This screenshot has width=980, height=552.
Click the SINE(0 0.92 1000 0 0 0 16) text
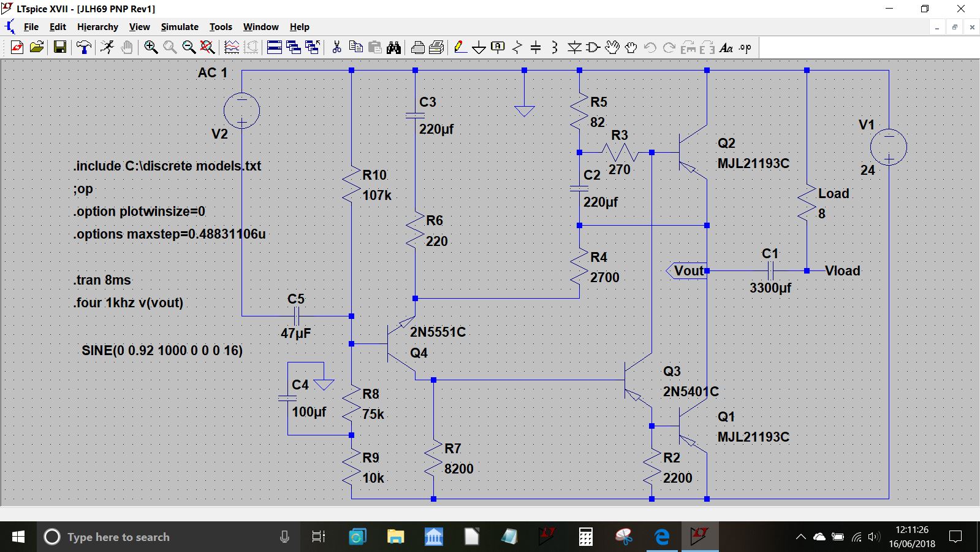point(162,351)
